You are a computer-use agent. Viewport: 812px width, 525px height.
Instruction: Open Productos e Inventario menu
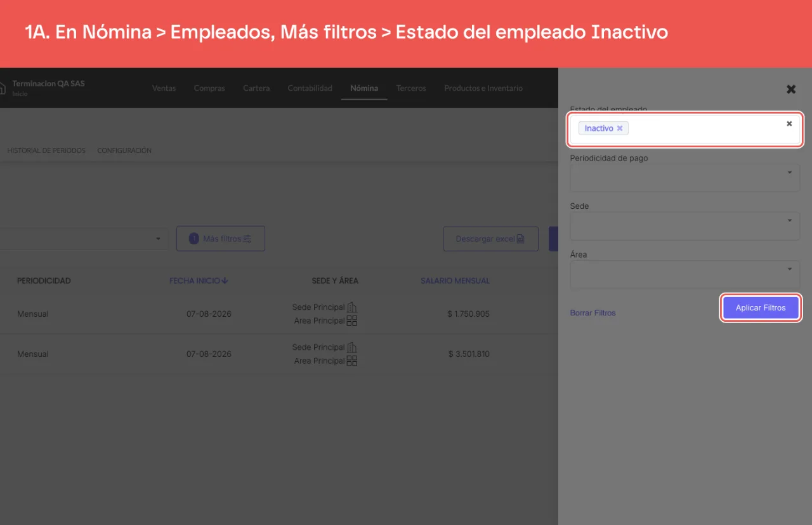coord(483,88)
